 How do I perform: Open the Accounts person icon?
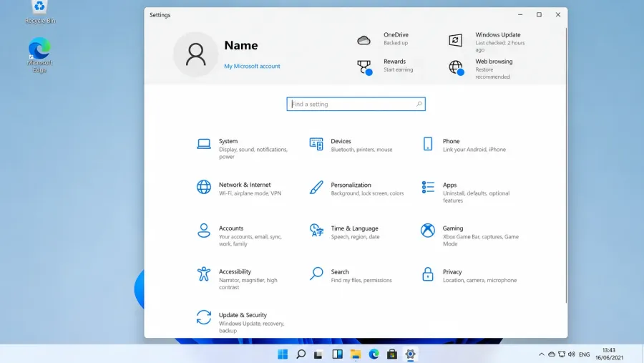pyautogui.click(x=204, y=231)
